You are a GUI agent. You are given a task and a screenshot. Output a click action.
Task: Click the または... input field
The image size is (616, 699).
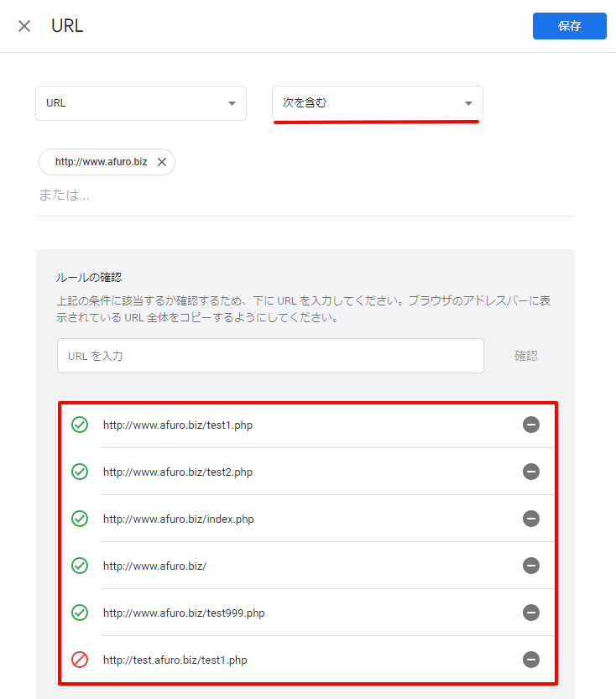pos(305,195)
